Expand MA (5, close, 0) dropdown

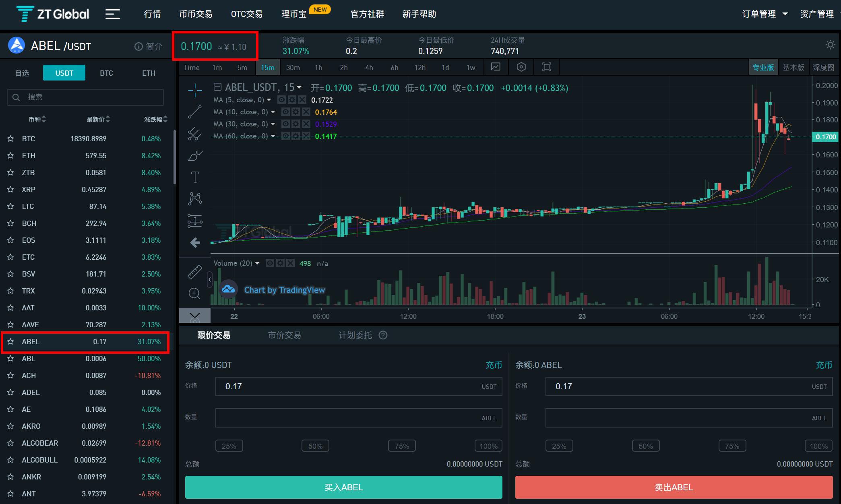[269, 100]
